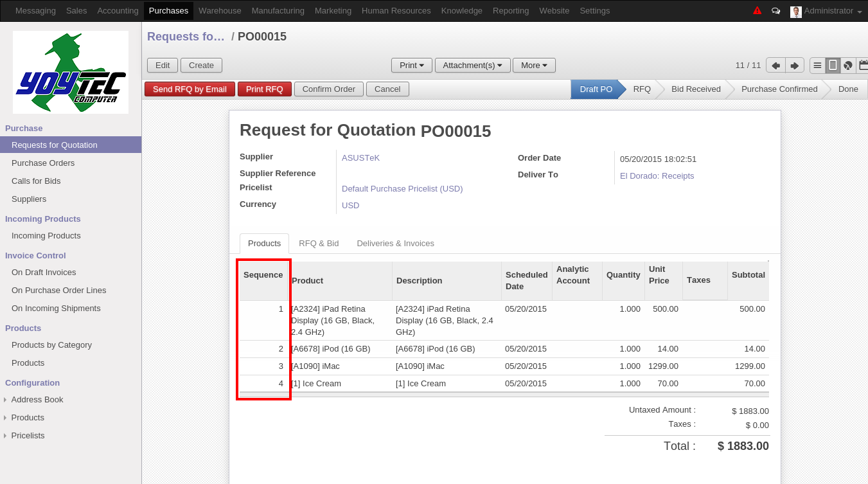Open the Marketing menu

tap(333, 11)
